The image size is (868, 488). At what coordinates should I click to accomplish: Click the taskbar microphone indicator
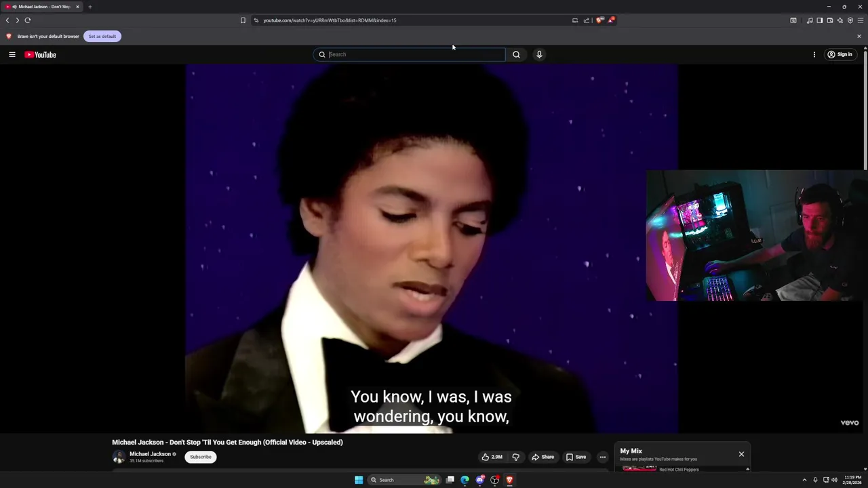coord(815,480)
